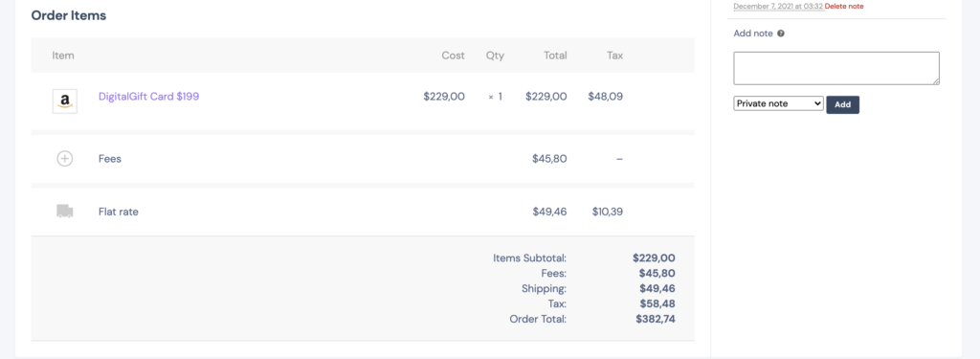
Task: Click the Flat rate shipping truck icon
Action: (64, 212)
